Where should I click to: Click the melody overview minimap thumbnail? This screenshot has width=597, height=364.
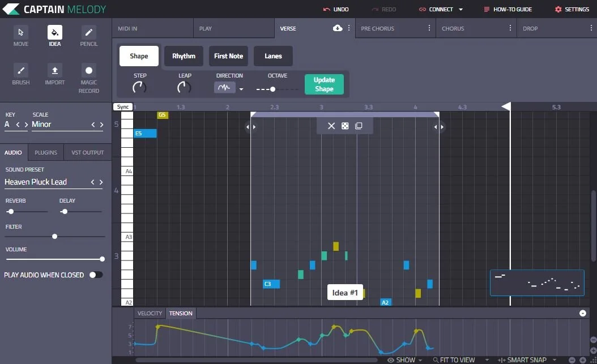click(x=537, y=282)
